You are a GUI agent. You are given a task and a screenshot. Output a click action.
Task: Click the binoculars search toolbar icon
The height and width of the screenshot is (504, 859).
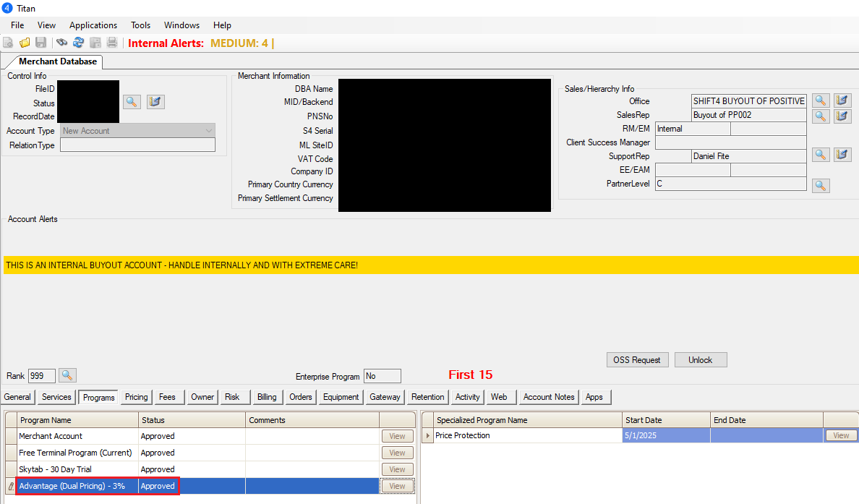coord(62,43)
